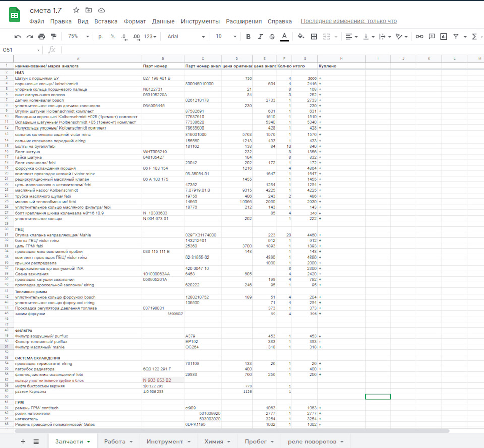
Task: Open the borders tool
Action: click(x=314, y=36)
